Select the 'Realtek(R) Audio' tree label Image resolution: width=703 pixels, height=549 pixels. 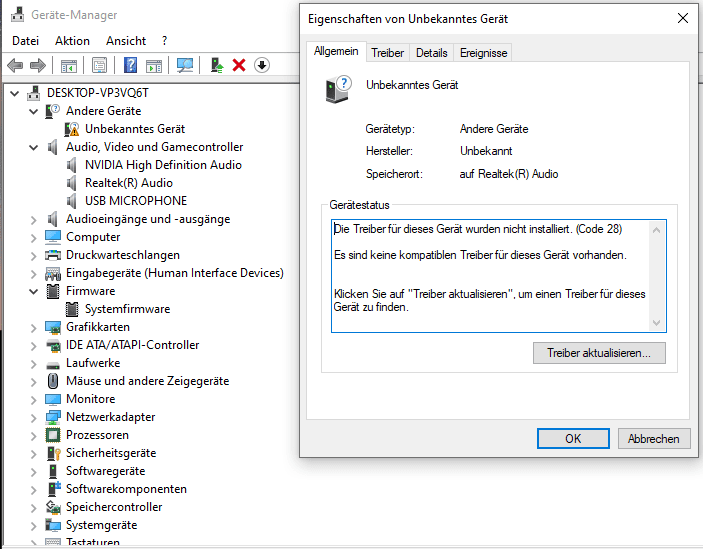click(129, 183)
